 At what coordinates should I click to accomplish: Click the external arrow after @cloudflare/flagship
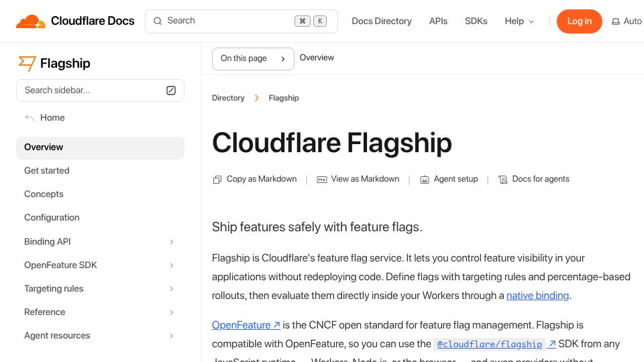[552, 344]
